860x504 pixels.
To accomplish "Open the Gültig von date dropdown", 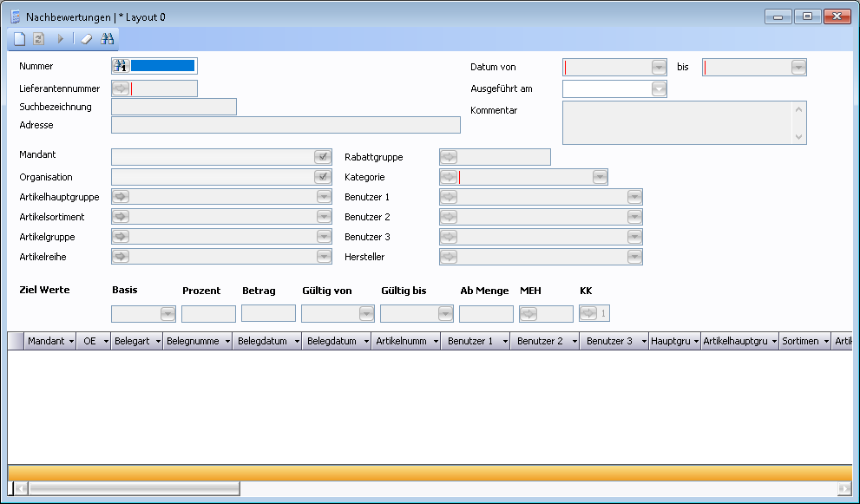I will tap(366, 314).
